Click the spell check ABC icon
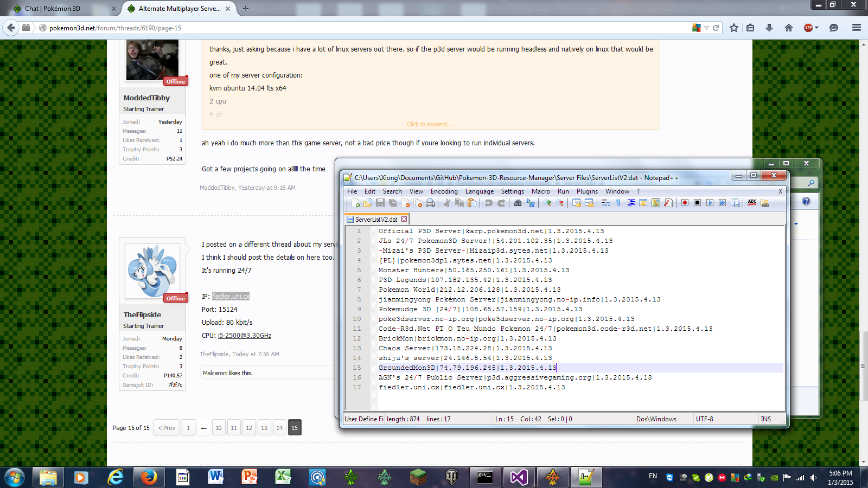 coord(752,203)
